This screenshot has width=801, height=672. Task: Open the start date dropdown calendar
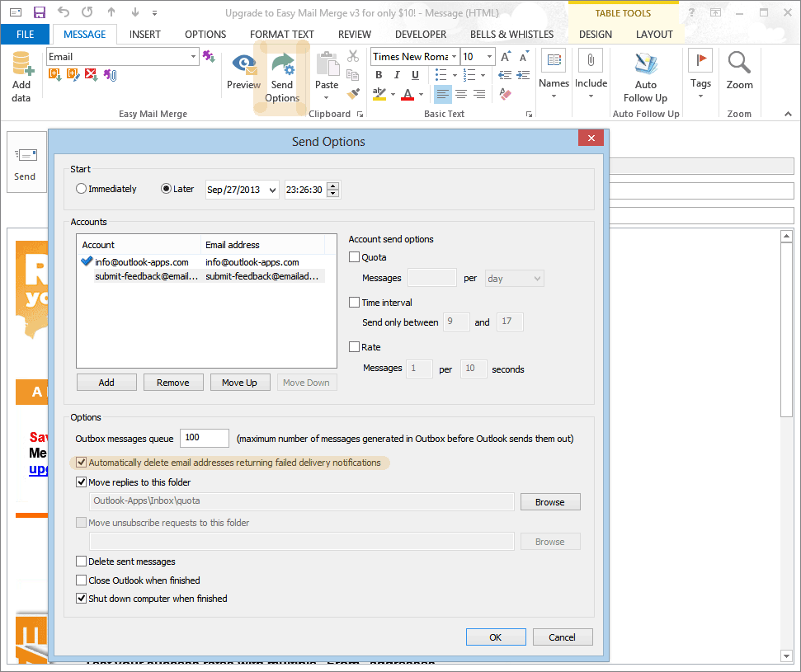273,190
